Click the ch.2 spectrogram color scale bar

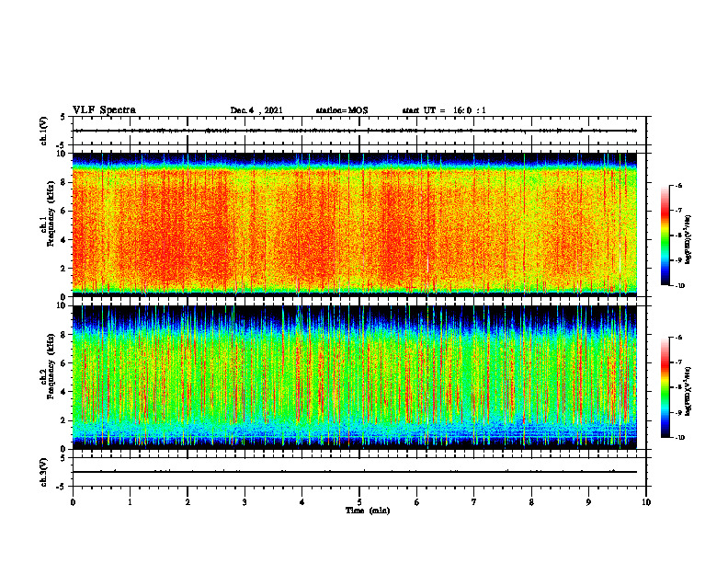click(x=665, y=387)
